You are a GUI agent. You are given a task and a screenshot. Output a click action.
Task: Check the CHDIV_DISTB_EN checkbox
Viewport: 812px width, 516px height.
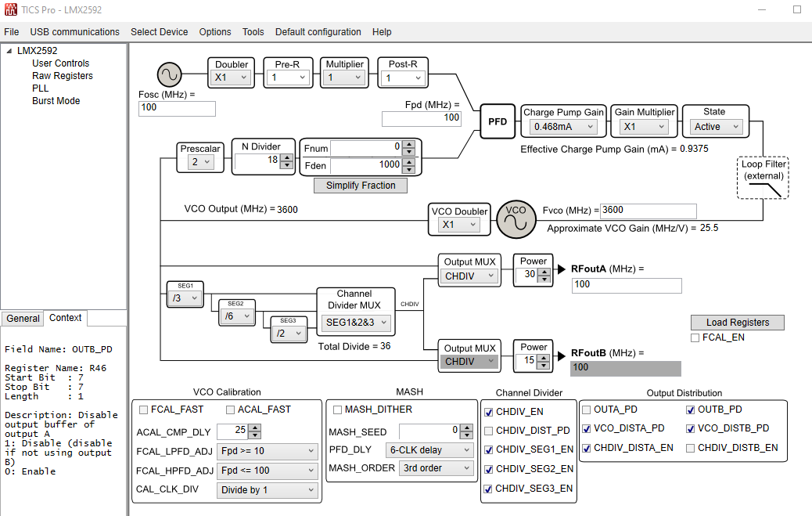point(690,448)
